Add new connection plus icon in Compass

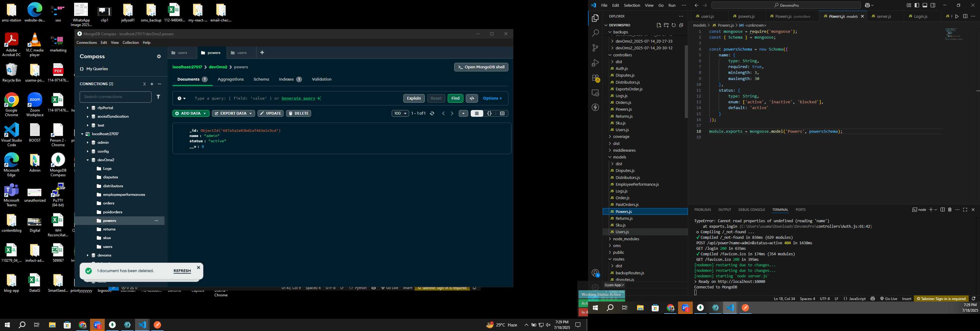pos(152,84)
